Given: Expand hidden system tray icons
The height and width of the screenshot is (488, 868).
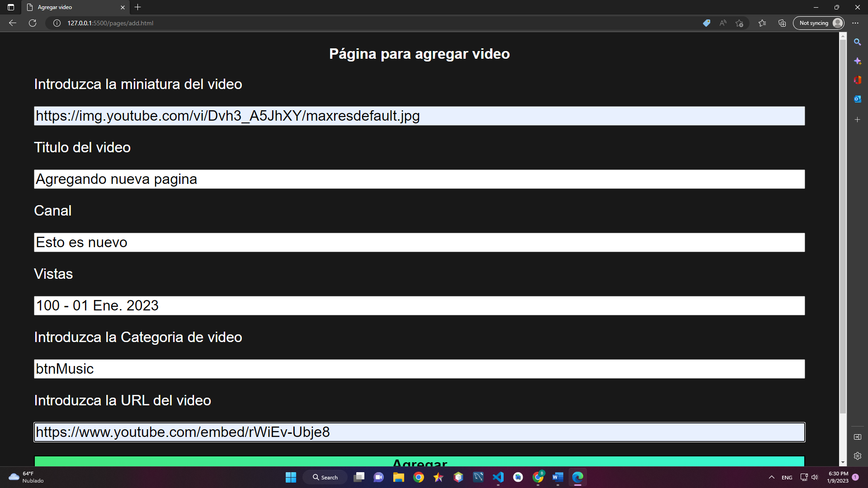Looking at the screenshot, I should pos(772,477).
